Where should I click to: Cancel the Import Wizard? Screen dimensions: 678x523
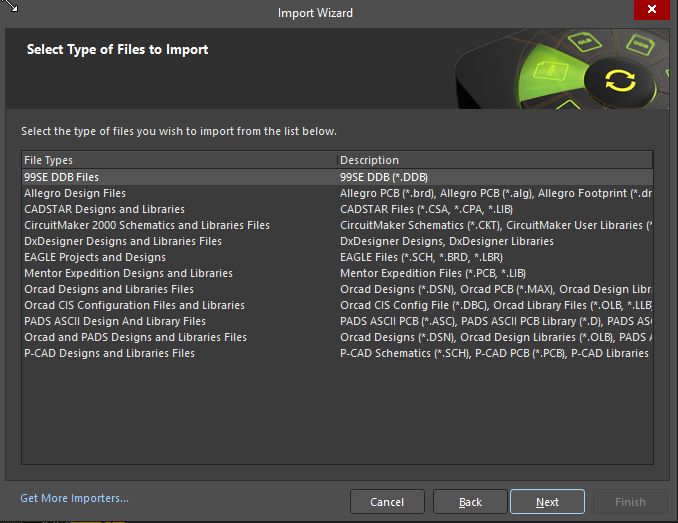pyautogui.click(x=387, y=502)
